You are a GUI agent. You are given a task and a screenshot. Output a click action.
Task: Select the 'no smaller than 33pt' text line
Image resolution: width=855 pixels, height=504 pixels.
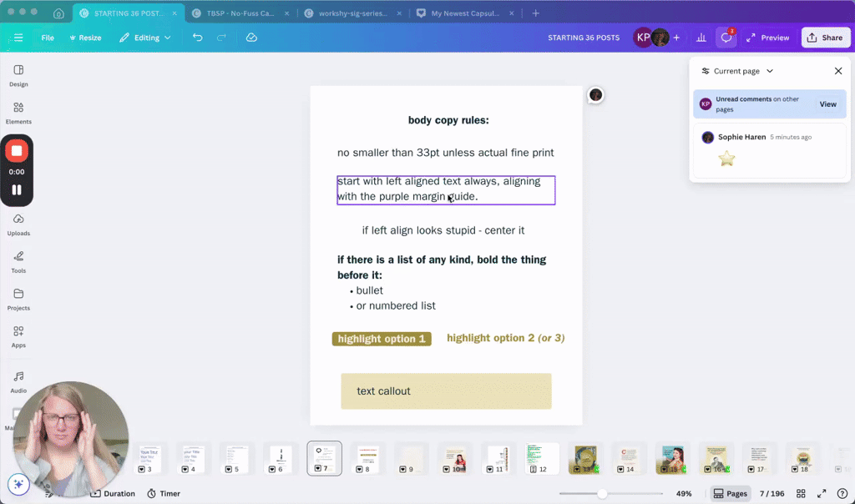(x=446, y=153)
